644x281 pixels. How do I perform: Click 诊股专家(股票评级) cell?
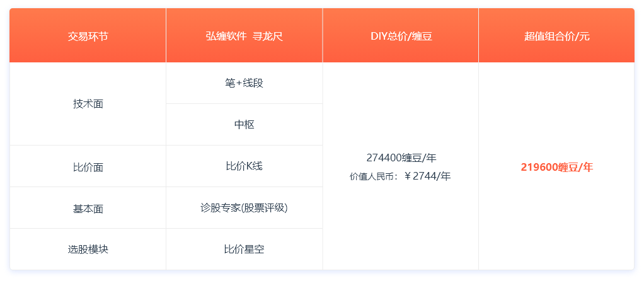(244, 208)
